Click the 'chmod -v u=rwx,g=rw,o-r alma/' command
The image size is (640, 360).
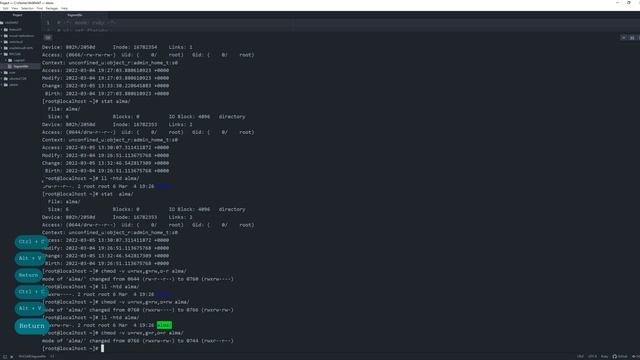coord(144,271)
